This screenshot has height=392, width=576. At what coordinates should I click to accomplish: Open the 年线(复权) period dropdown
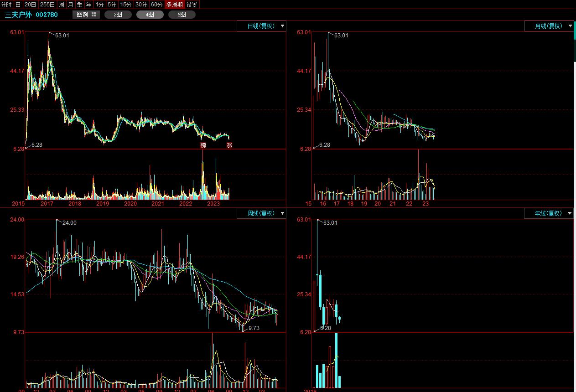click(x=549, y=213)
